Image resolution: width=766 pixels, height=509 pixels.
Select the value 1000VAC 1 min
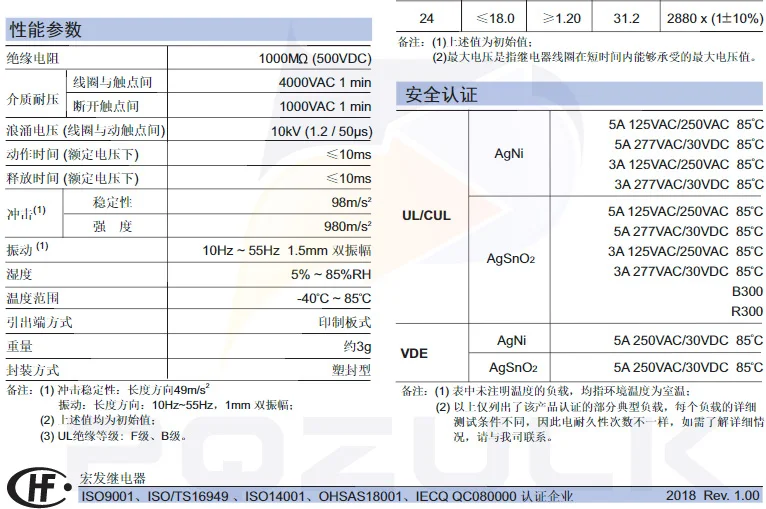click(325, 106)
